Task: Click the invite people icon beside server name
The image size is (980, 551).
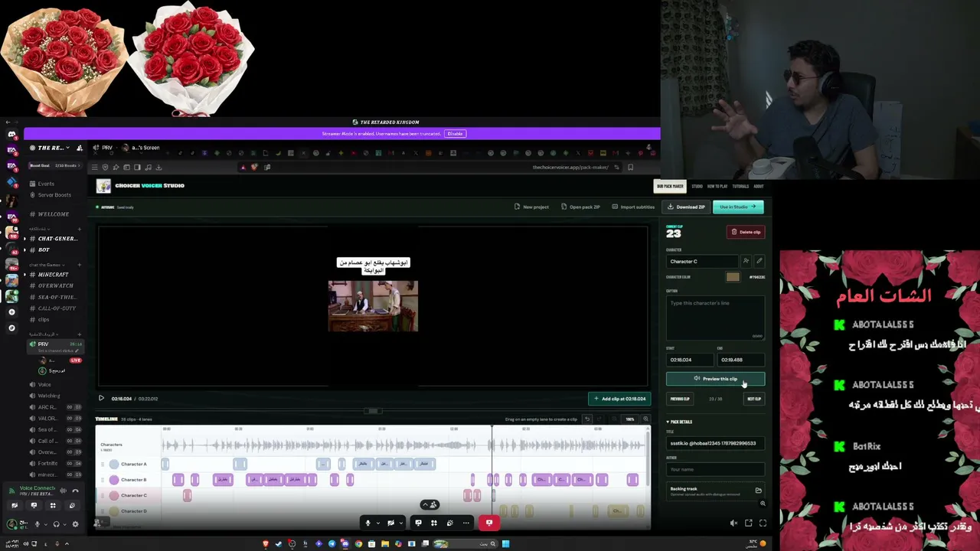Action: pyautogui.click(x=79, y=148)
